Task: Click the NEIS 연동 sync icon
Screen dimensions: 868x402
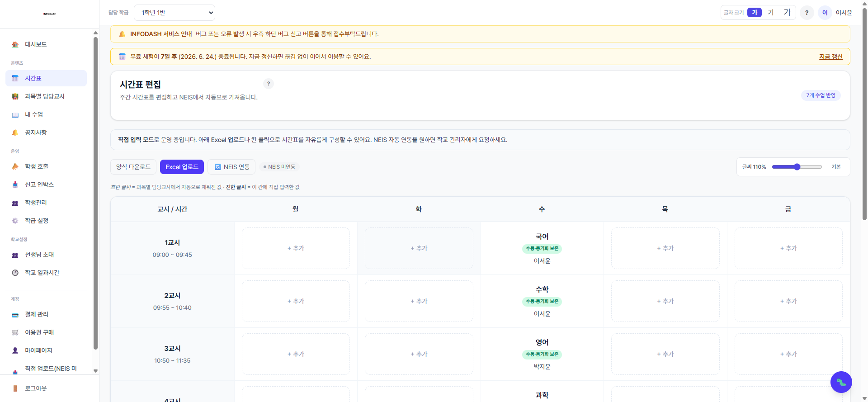Action: 217,167
